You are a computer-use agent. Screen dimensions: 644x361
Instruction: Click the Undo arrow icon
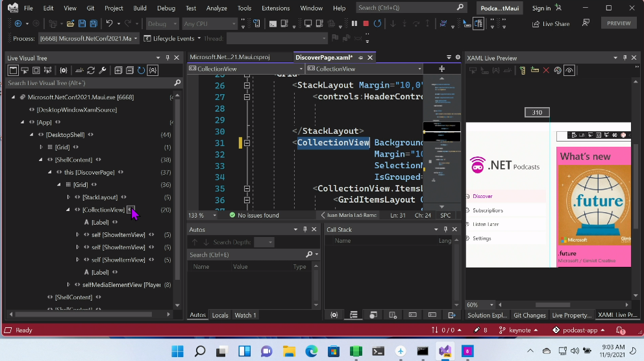tap(110, 24)
